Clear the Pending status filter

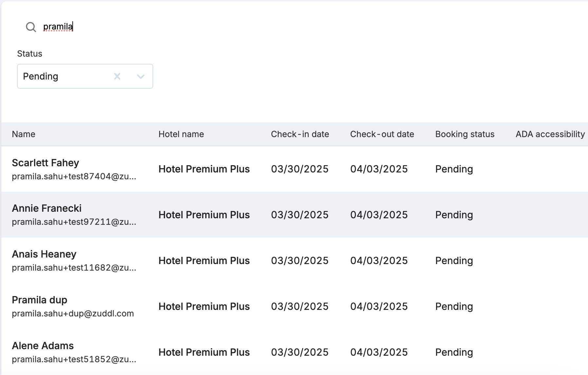pyautogui.click(x=117, y=76)
